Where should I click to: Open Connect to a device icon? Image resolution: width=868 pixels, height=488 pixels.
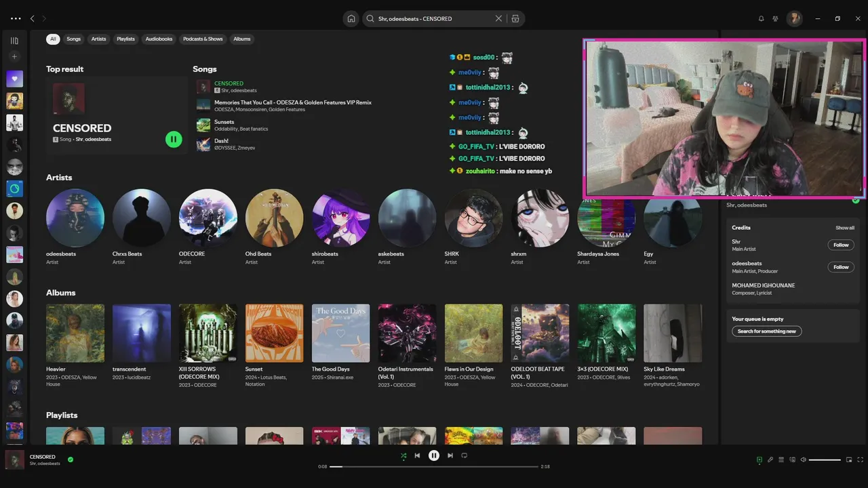click(x=792, y=460)
